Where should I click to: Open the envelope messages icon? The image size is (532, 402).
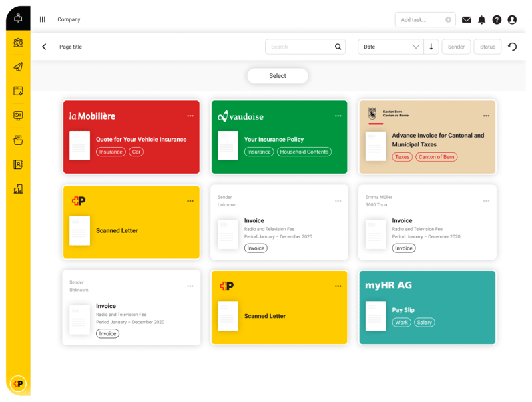click(x=467, y=20)
